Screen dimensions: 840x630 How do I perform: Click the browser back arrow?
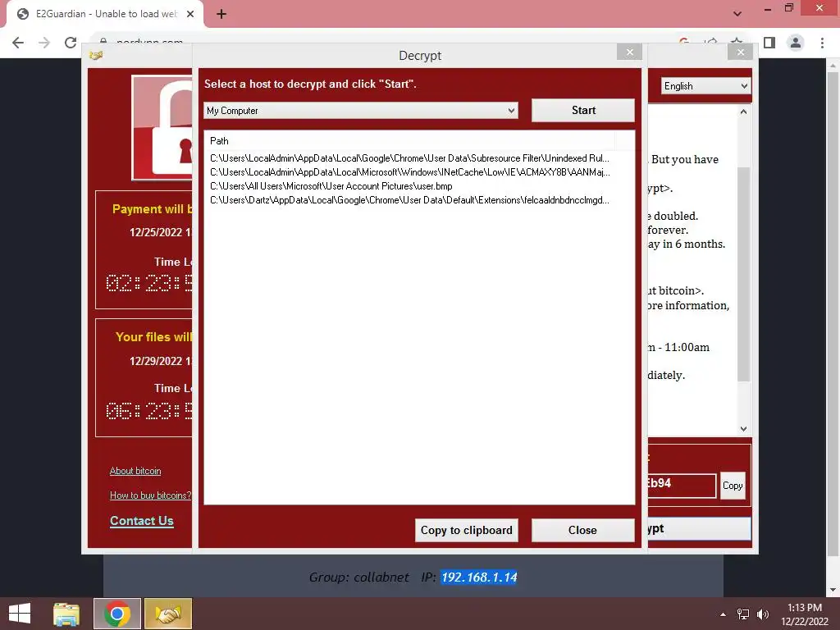(x=18, y=43)
